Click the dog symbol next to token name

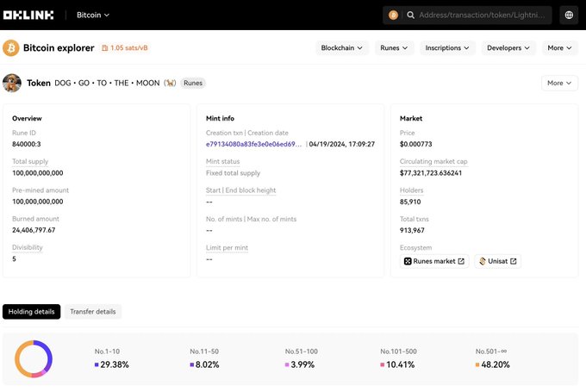170,83
